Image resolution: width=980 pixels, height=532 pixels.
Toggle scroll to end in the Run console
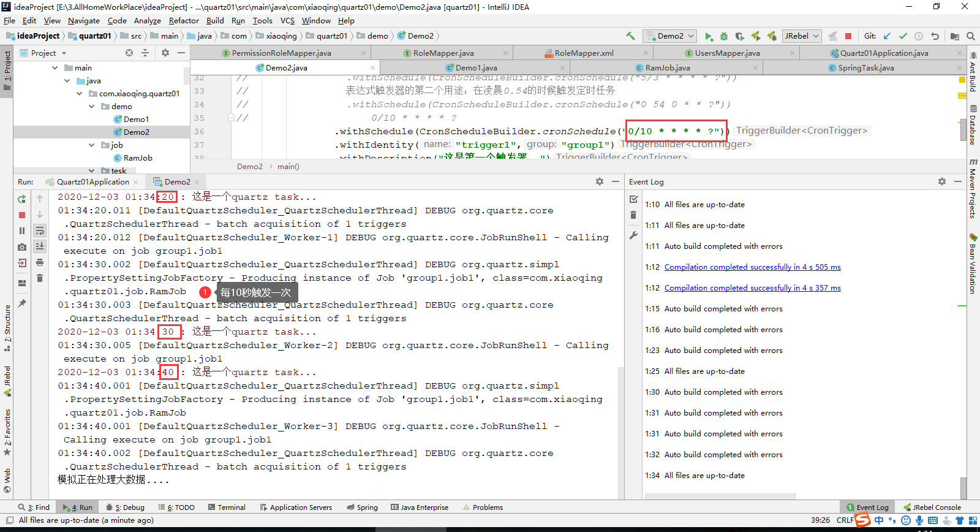[x=40, y=246]
